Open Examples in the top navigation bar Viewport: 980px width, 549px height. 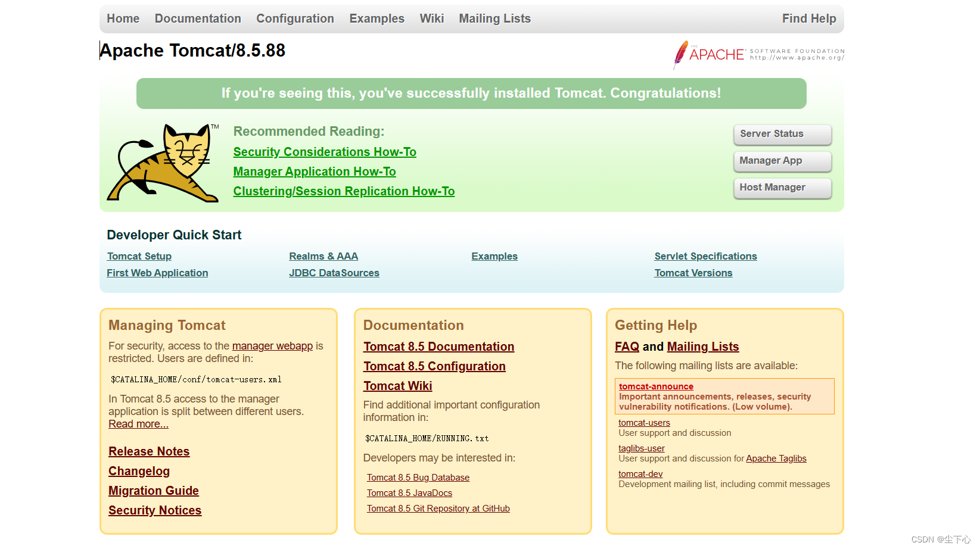click(x=377, y=18)
